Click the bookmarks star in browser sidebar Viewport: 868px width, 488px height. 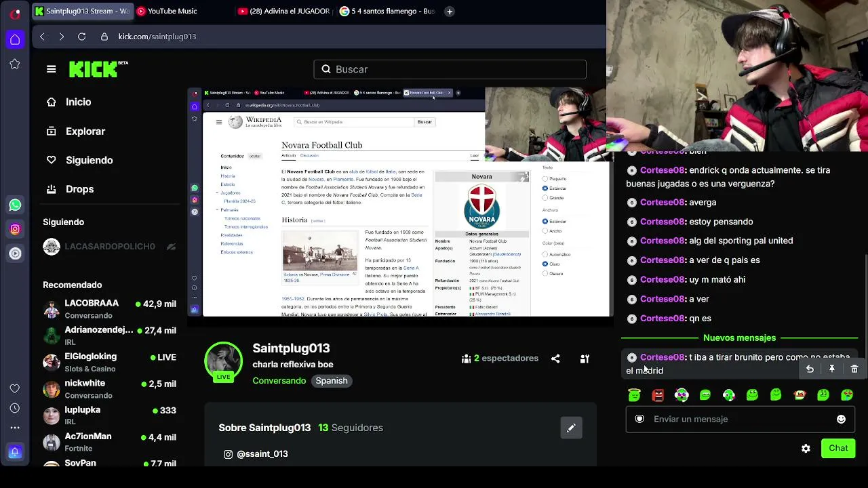[15, 64]
